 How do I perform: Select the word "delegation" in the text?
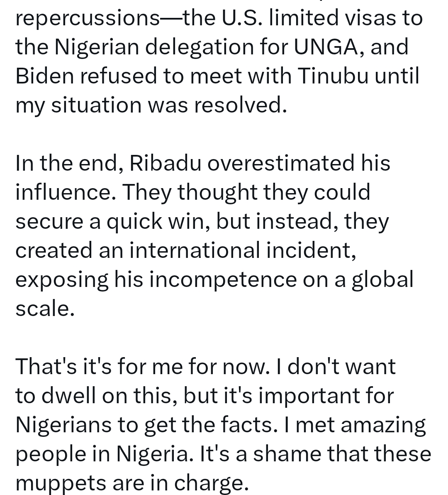[199, 48]
